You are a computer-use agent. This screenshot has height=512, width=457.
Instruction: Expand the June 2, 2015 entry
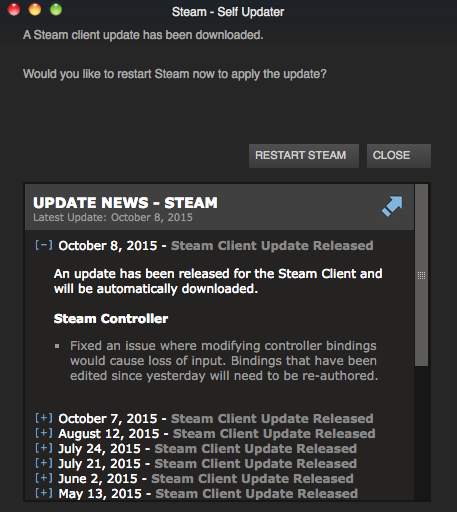tap(44, 478)
